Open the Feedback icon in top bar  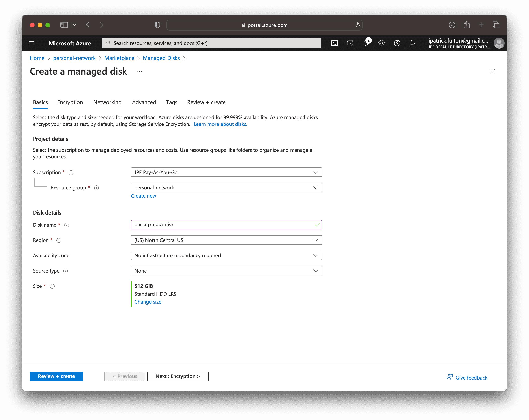pos(413,43)
